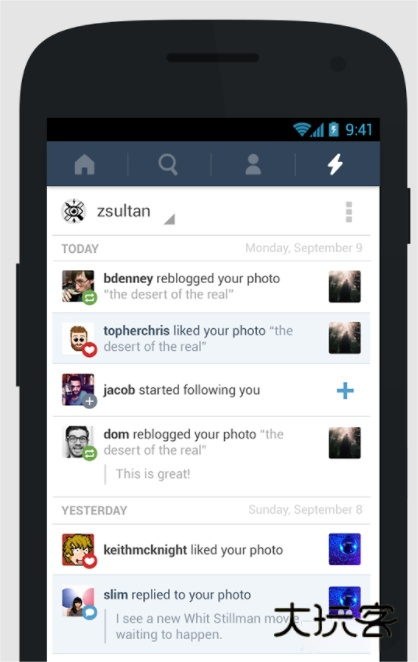Click the keithmcknight username link
This screenshot has height=662, width=418.
(x=145, y=550)
